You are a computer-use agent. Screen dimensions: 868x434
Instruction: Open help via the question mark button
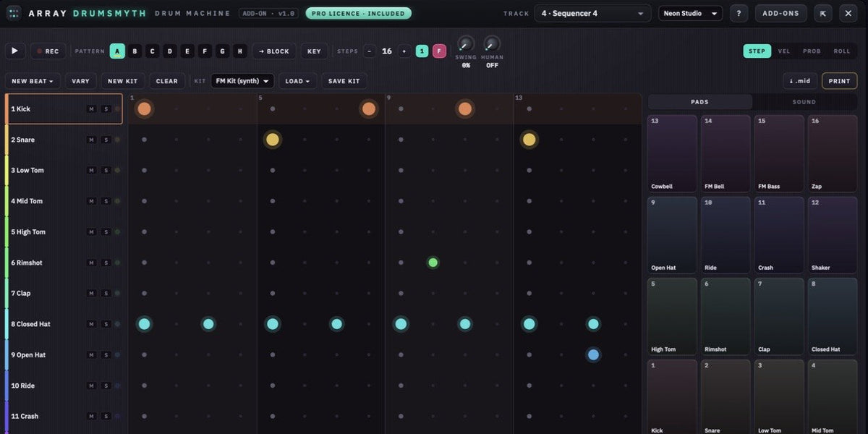point(739,14)
